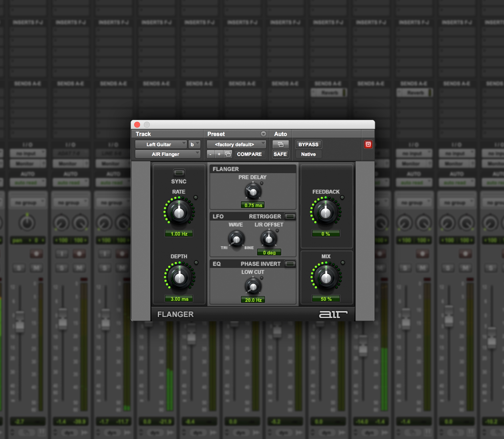Click the BYPASS button
The width and height of the screenshot is (504, 439).
(308, 144)
